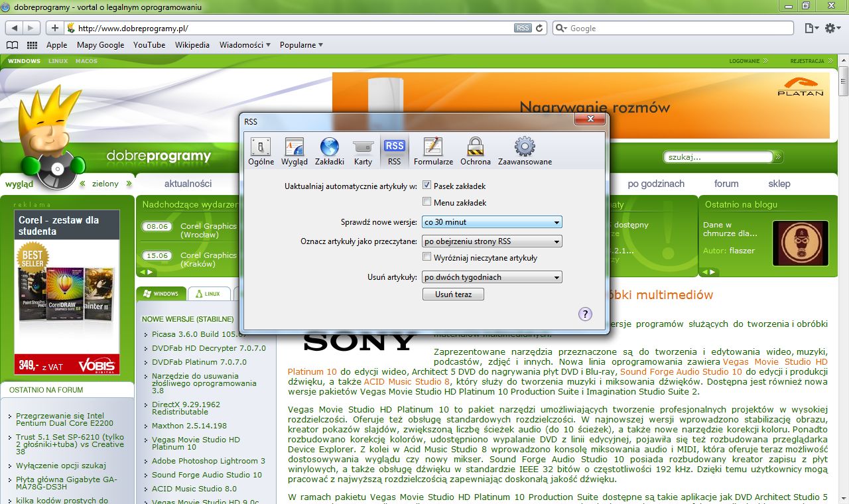Open blog author flaszer link

[x=742, y=251]
